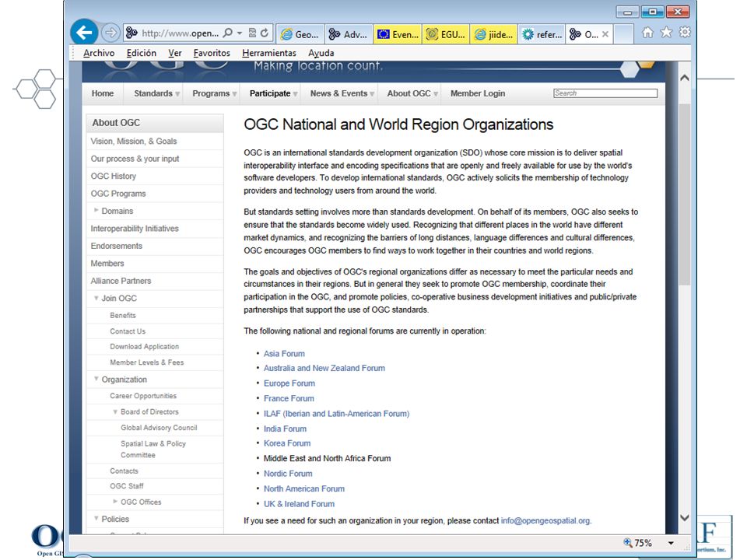Image resolution: width=747 pixels, height=560 pixels.
Task: Open the Favoritos menu
Action: [x=212, y=53]
